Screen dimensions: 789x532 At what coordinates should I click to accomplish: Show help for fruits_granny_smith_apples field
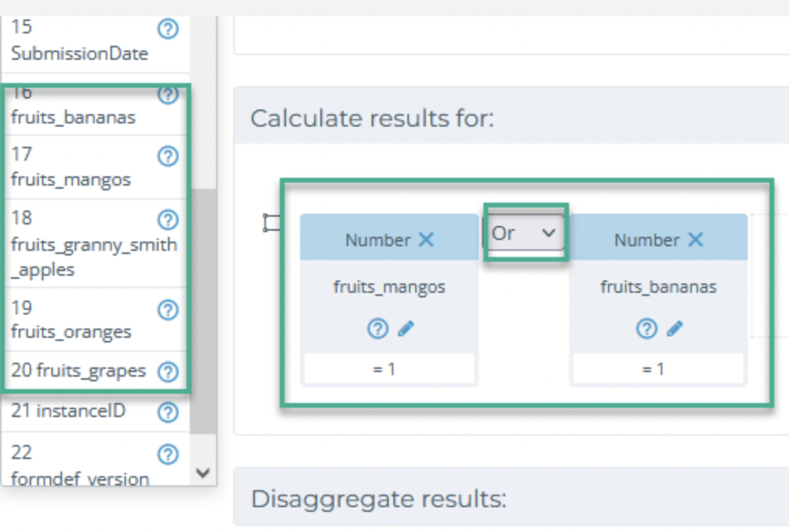[x=168, y=220]
